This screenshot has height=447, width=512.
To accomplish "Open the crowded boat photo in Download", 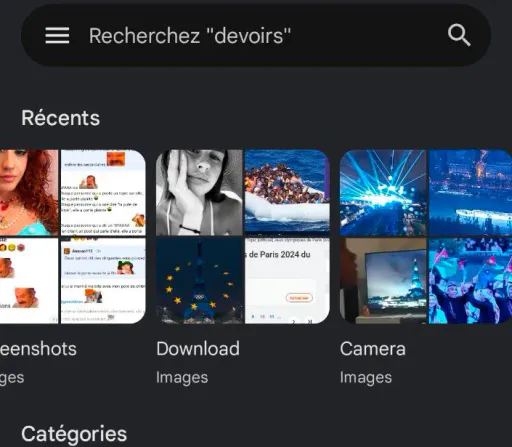I will pos(287,193).
